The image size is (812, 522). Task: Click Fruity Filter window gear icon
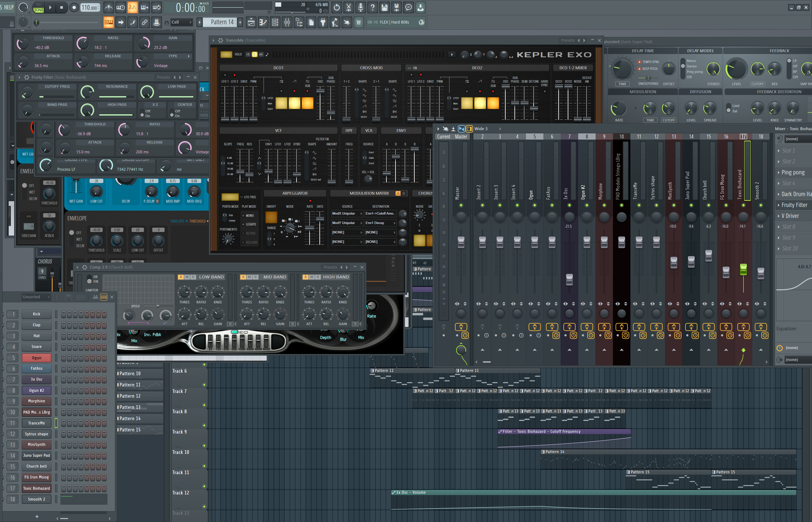[26, 77]
